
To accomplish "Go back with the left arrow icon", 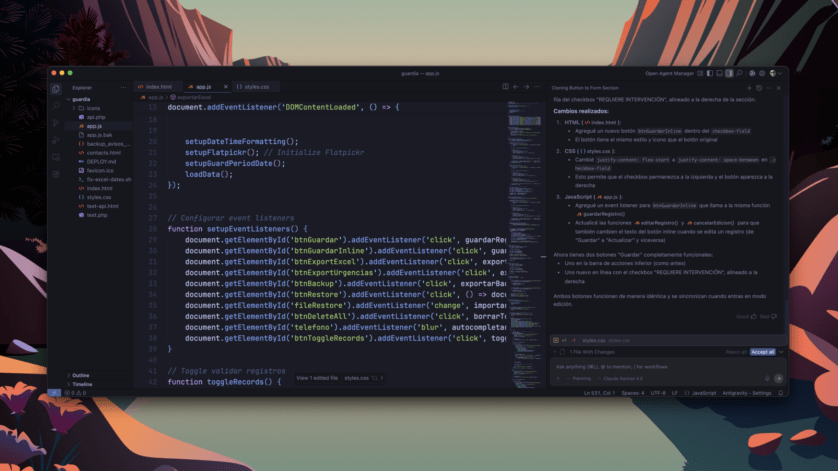I will tap(516, 87).
